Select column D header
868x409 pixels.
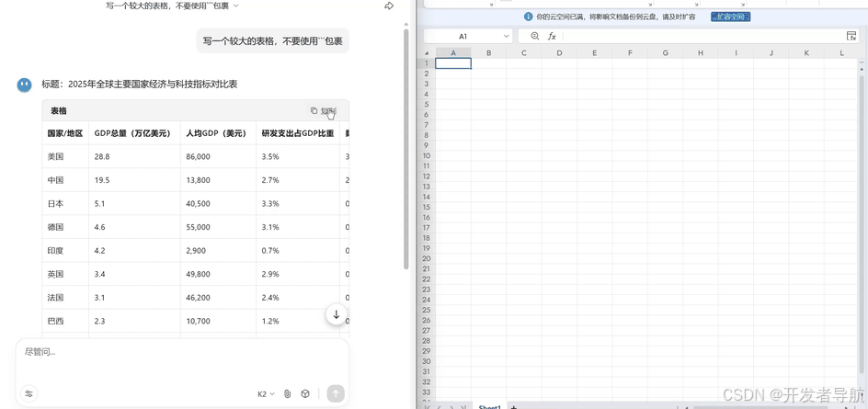[x=559, y=53]
